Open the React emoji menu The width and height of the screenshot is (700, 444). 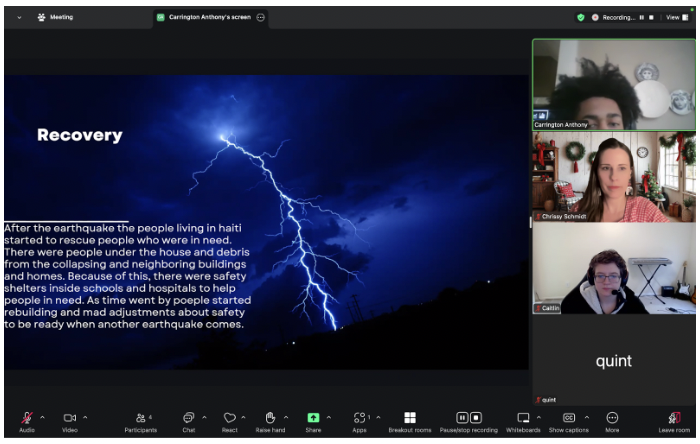[229, 422]
